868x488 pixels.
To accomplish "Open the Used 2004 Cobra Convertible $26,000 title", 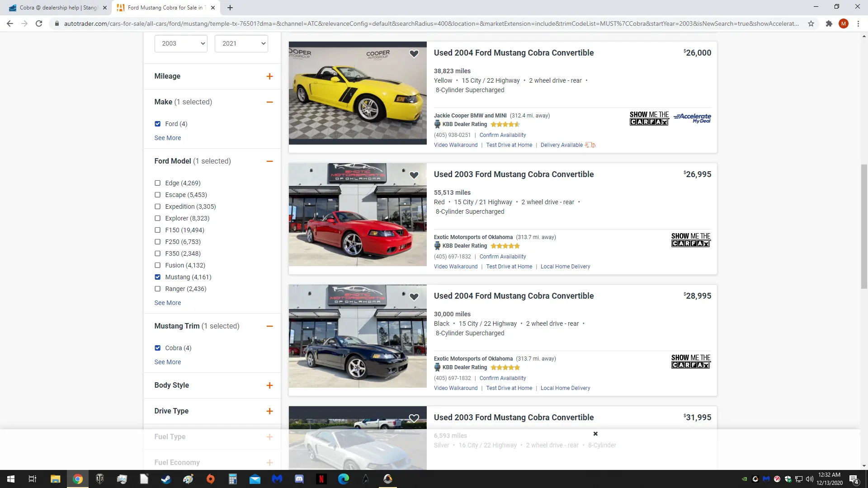I will coord(514,53).
